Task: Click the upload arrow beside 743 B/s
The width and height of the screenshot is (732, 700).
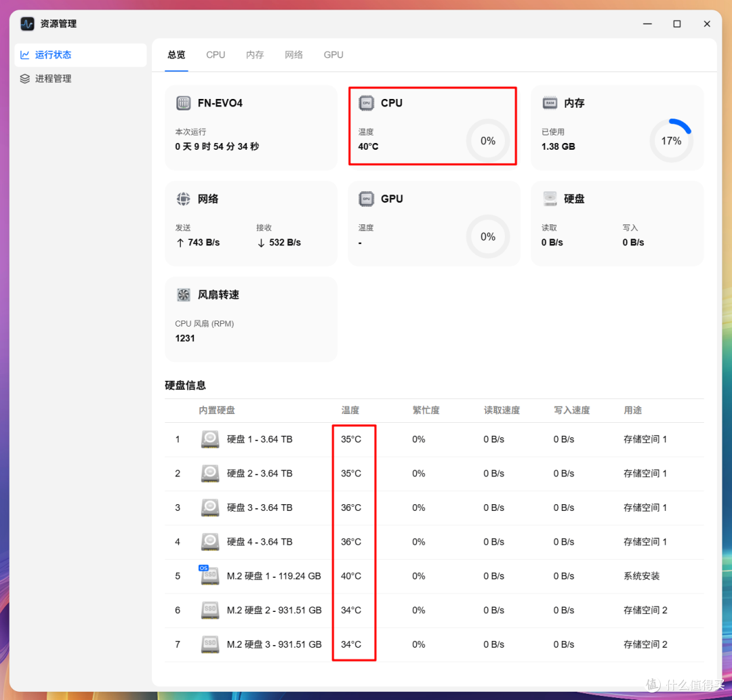Action: pos(180,243)
